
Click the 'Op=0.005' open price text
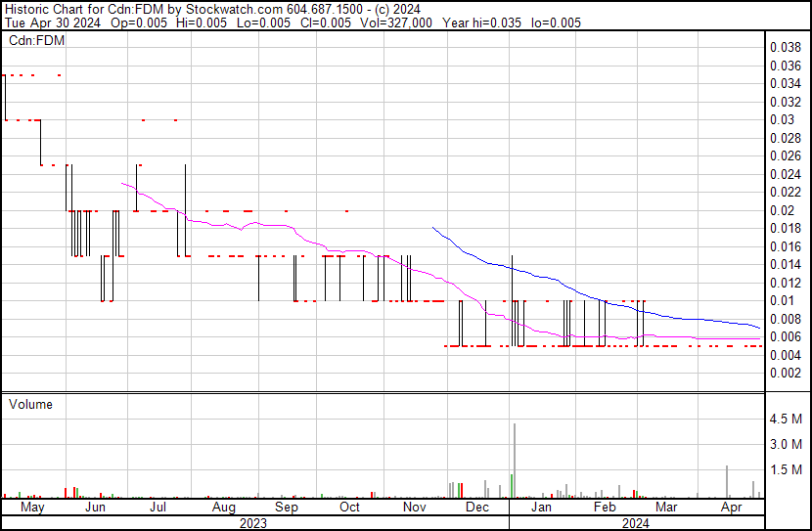pos(139,22)
